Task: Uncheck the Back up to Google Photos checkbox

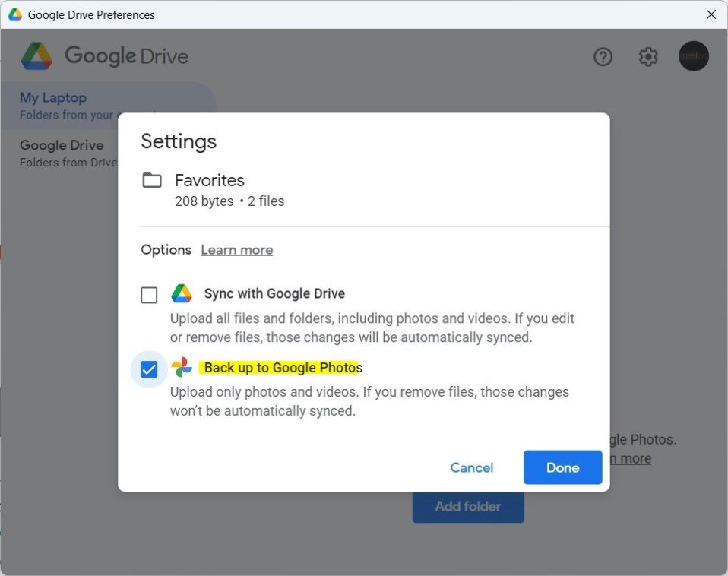Action: [150, 370]
